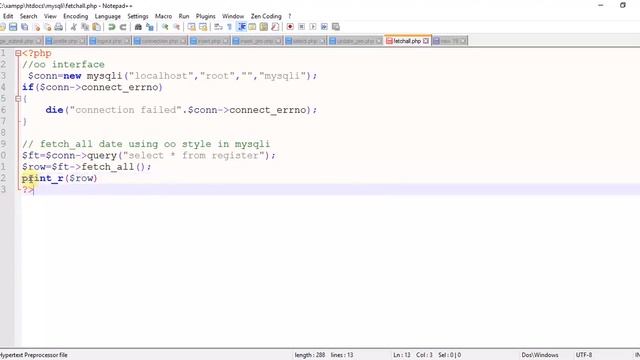The image size is (640, 360).
Task: Toggle the Document Map icon
Action: tap(264, 27)
